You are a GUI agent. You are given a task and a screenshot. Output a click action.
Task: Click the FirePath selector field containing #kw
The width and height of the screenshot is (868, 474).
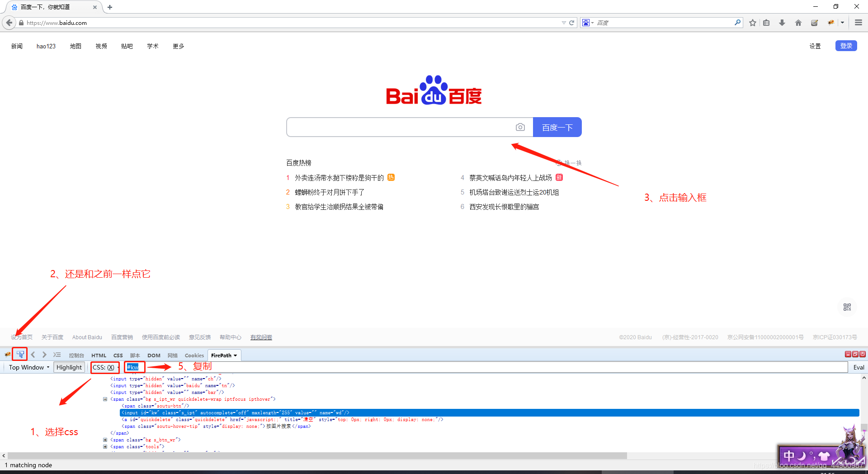[x=486, y=367]
